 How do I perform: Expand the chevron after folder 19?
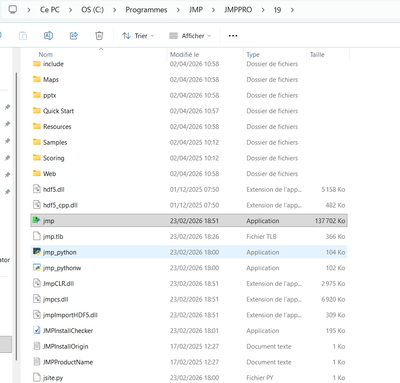pyautogui.click(x=292, y=10)
